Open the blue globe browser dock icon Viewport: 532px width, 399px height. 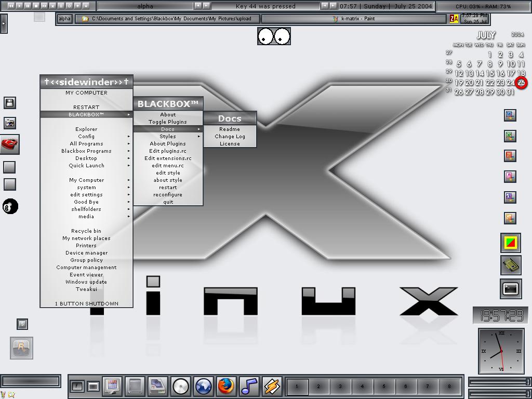204,386
